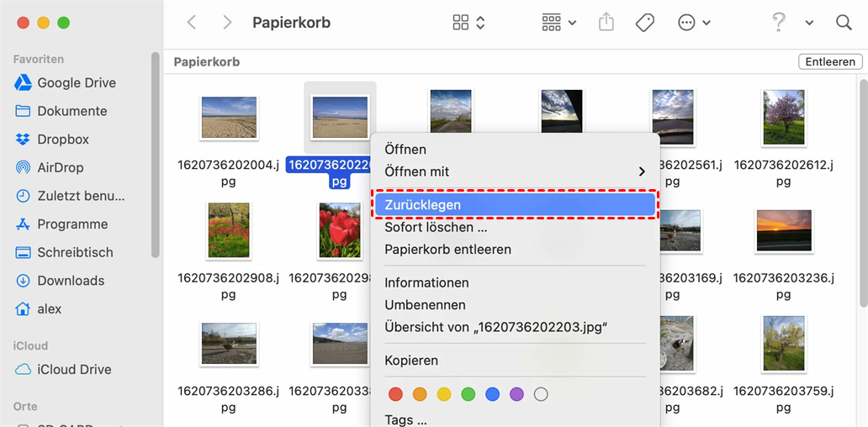
Task: Select the 1620736202004.jpg beach thumbnail
Action: tap(229, 118)
